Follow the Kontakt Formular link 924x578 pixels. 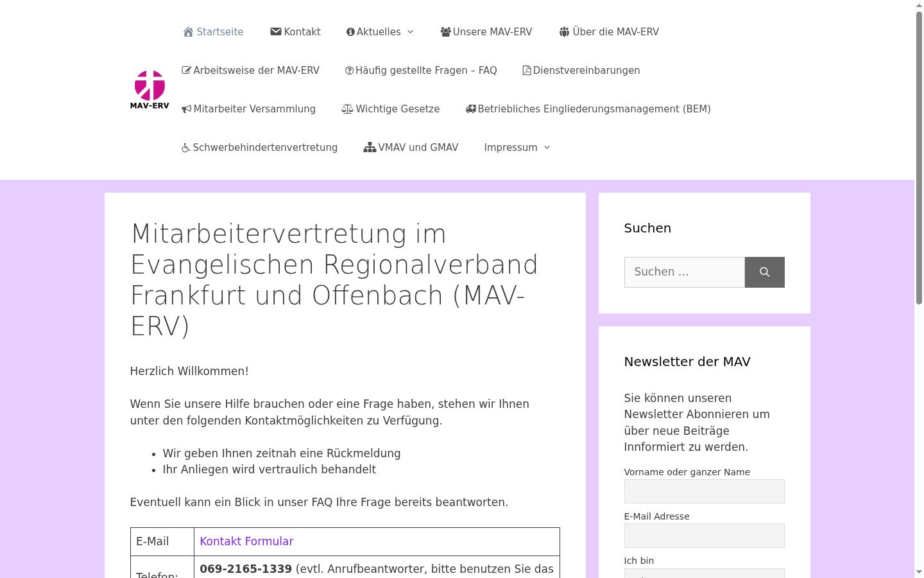click(246, 541)
